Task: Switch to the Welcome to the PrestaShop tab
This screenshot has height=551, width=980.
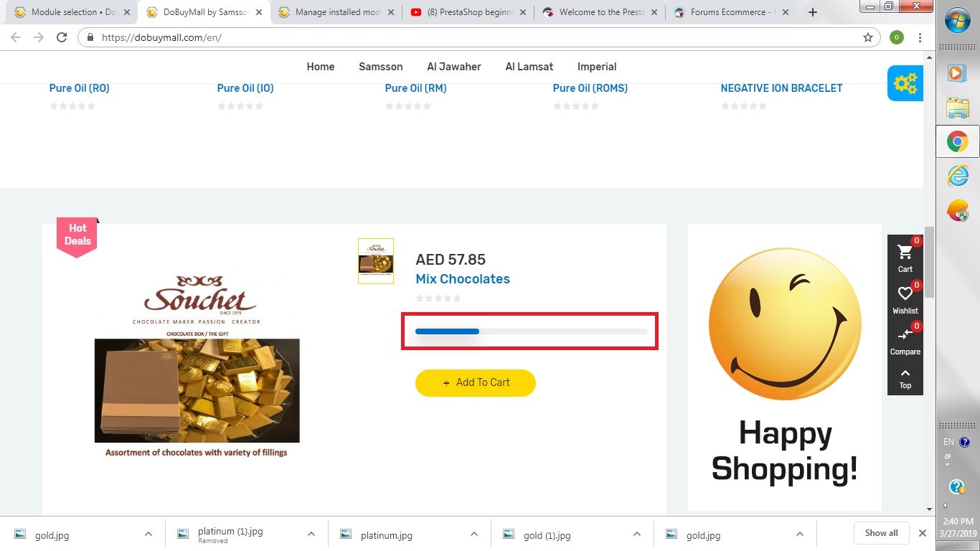Action: (601, 12)
